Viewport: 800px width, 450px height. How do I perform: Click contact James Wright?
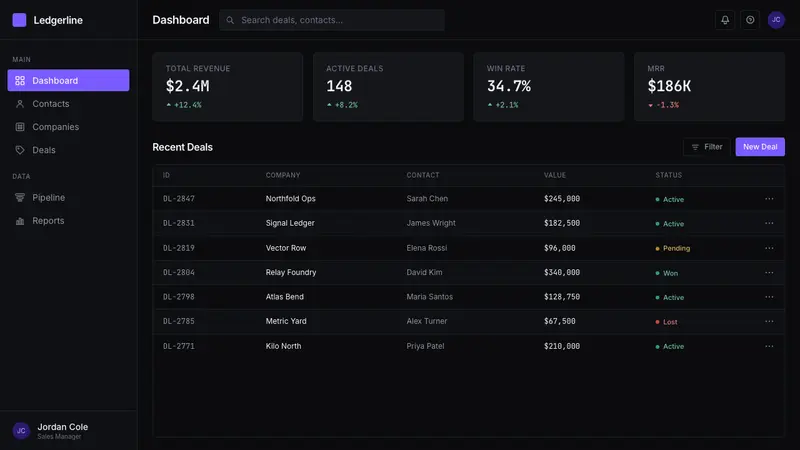[x=431, y=223]
